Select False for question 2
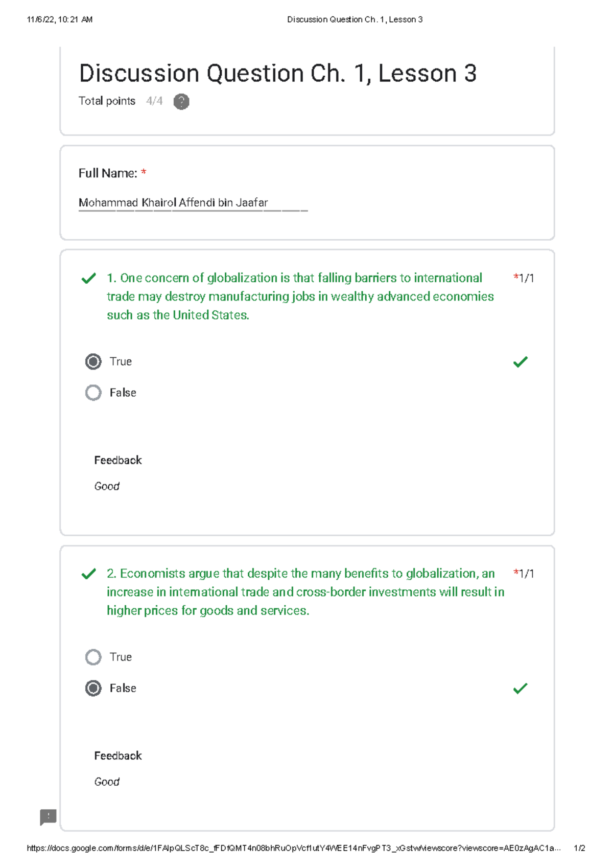The image size is (613, 868). coord(92,689)
